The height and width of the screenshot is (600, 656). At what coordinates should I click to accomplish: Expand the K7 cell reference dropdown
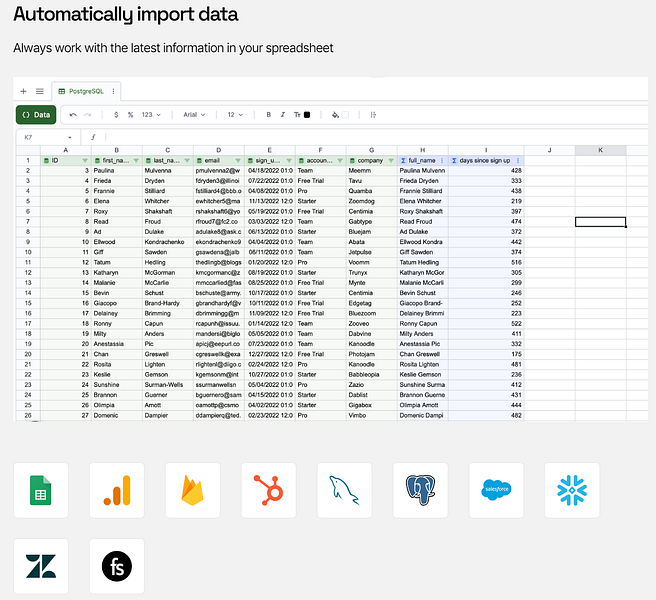(70, 137)
